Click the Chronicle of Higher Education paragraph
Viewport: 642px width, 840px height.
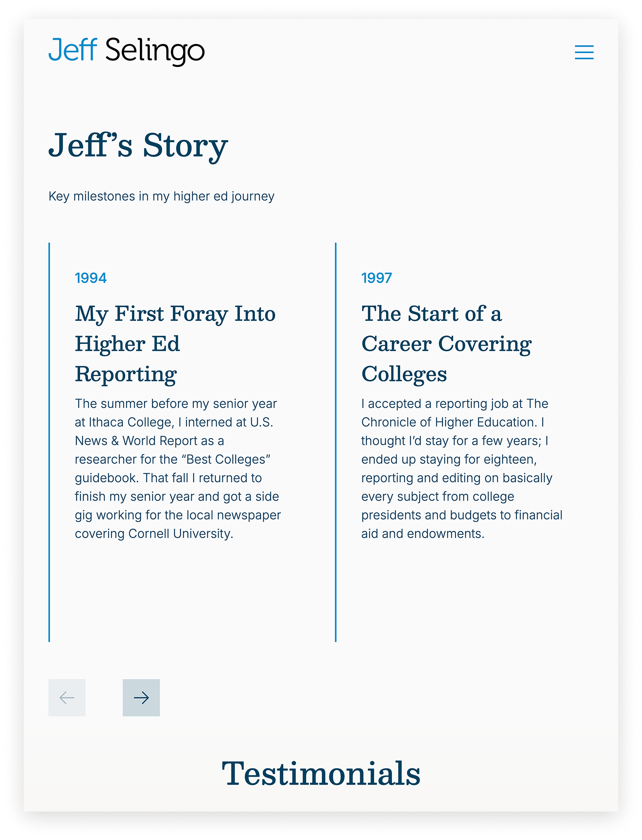(x=462, y=469)
